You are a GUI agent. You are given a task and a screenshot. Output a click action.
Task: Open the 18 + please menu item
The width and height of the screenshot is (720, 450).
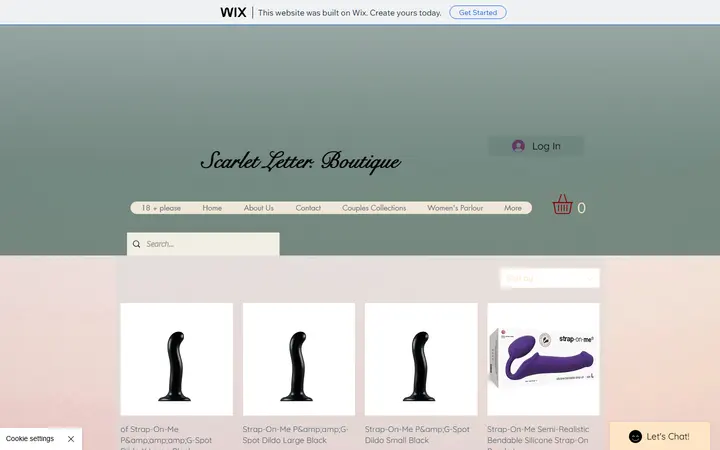coord(161,208)
